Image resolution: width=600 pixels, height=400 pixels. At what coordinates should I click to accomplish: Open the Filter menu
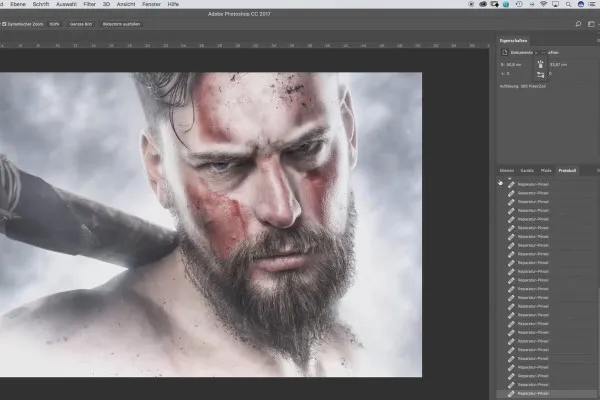point(90,4)
